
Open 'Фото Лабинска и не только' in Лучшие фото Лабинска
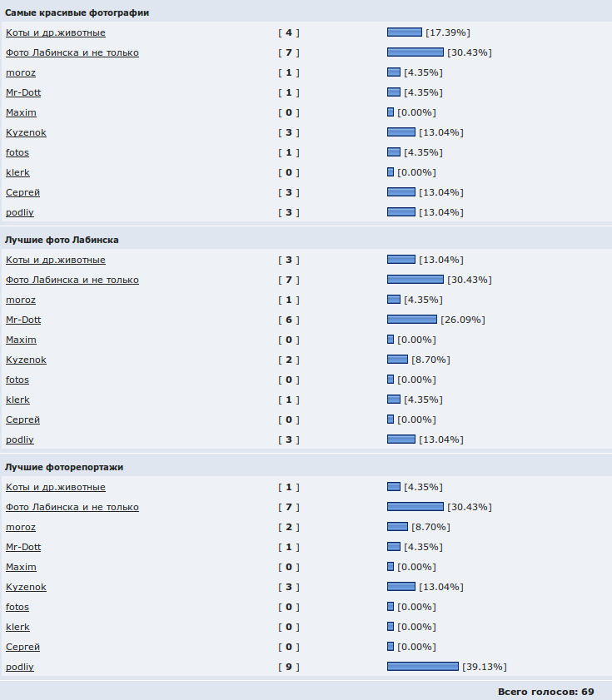pyautogui.click(x=72, y=280)
